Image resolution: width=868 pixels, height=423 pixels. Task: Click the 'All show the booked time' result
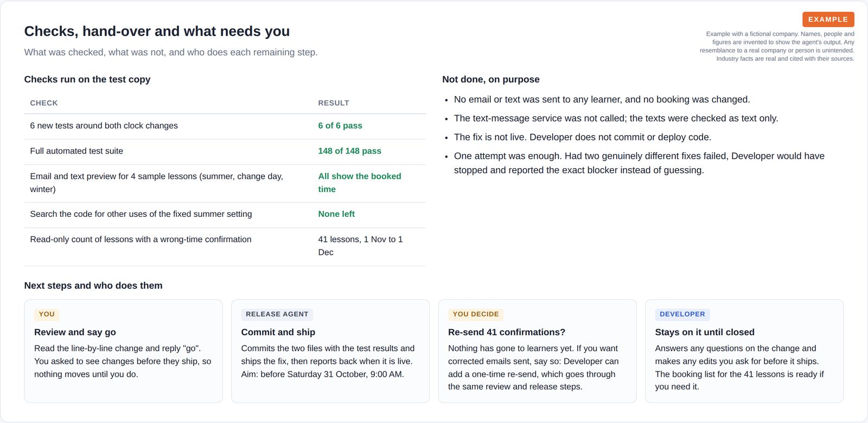pos(360,183)
